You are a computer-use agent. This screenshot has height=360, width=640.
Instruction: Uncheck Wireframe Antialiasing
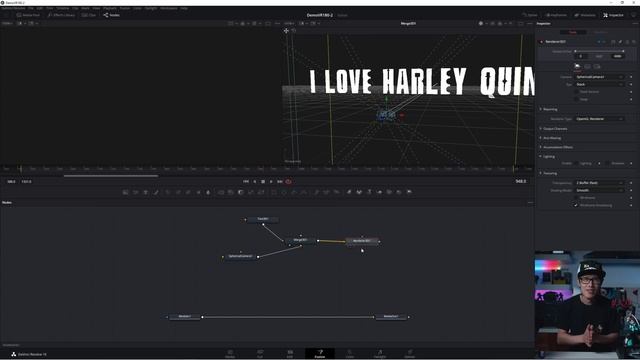(x=576, y=205)
